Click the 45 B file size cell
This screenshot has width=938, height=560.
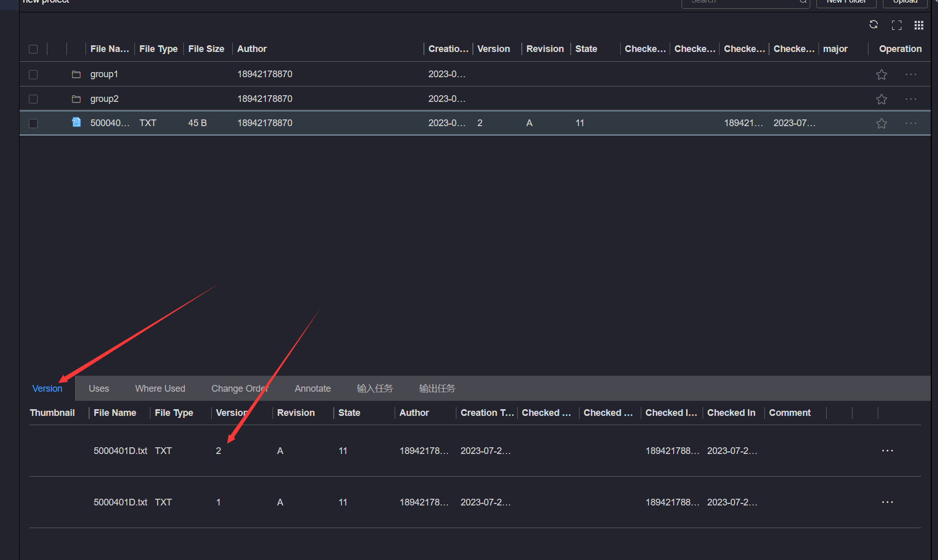click(x=197, y=123)
